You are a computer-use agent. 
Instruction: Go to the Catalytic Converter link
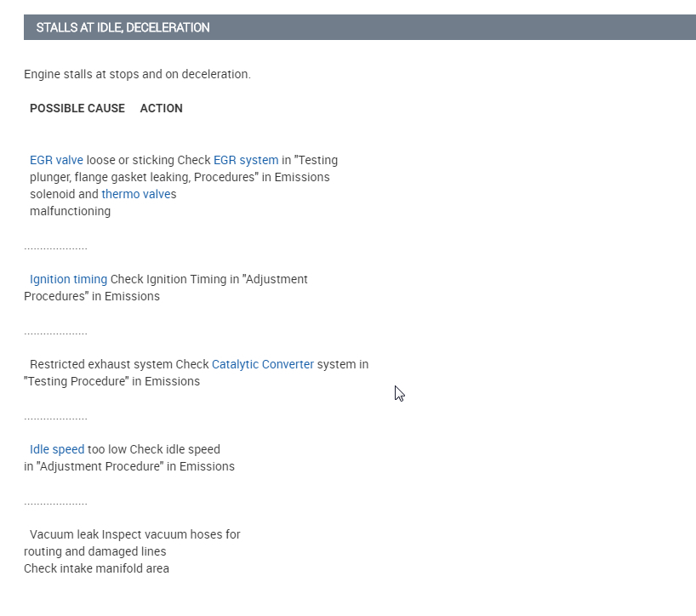coord(262,364)
